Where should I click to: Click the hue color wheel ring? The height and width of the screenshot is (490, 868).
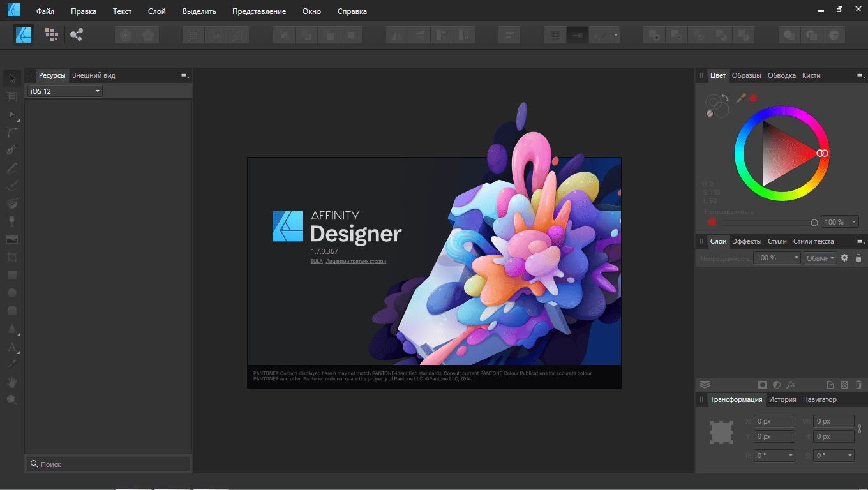782,111
